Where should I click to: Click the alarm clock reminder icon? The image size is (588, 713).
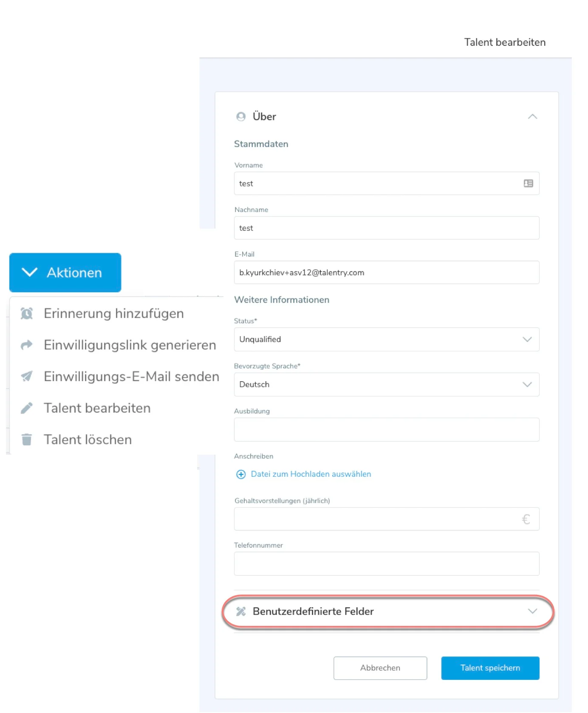pyautogui.click(x=27, y=314)
